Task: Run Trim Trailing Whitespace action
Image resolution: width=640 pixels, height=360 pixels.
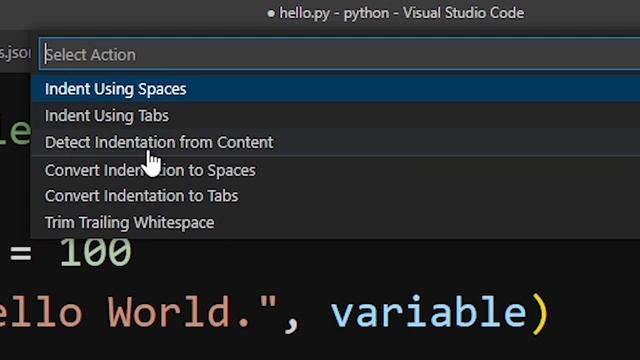Action: pos(336,222)
